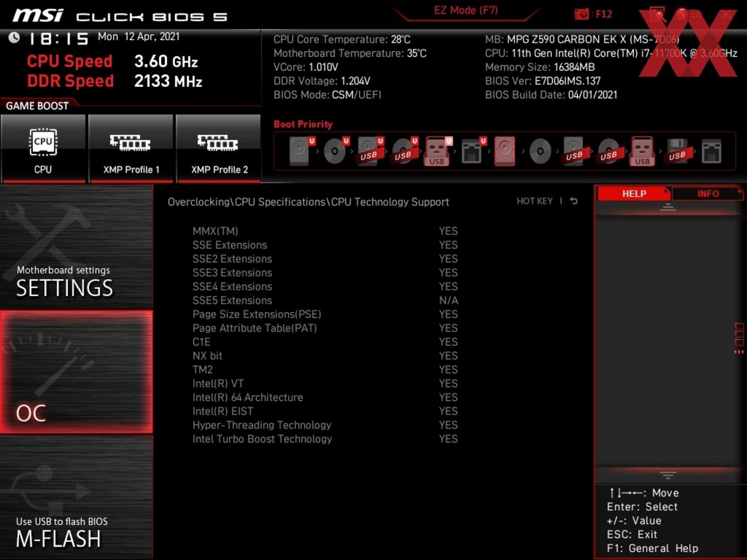747x560 pixels.
Task: Click the GAME BOOST header label
Action: (37, 105)
